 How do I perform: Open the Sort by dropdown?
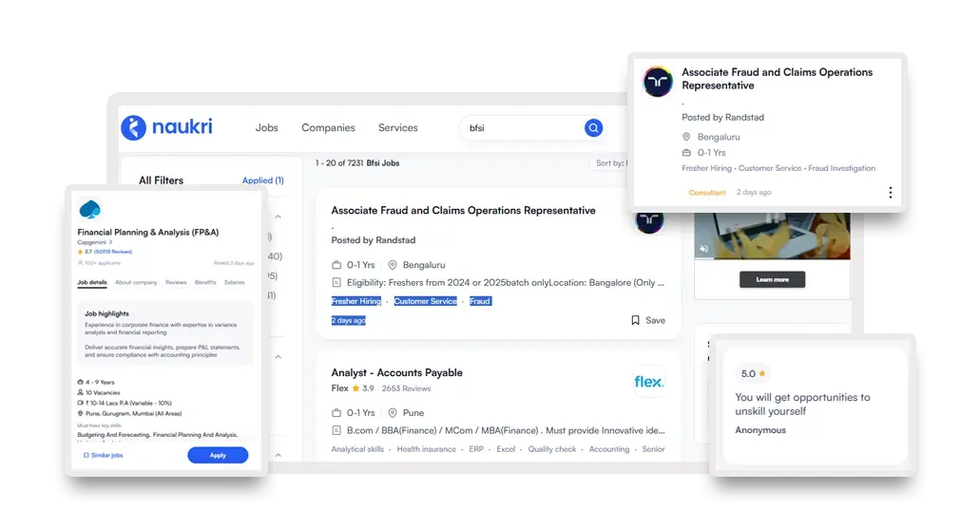(610, 163)
